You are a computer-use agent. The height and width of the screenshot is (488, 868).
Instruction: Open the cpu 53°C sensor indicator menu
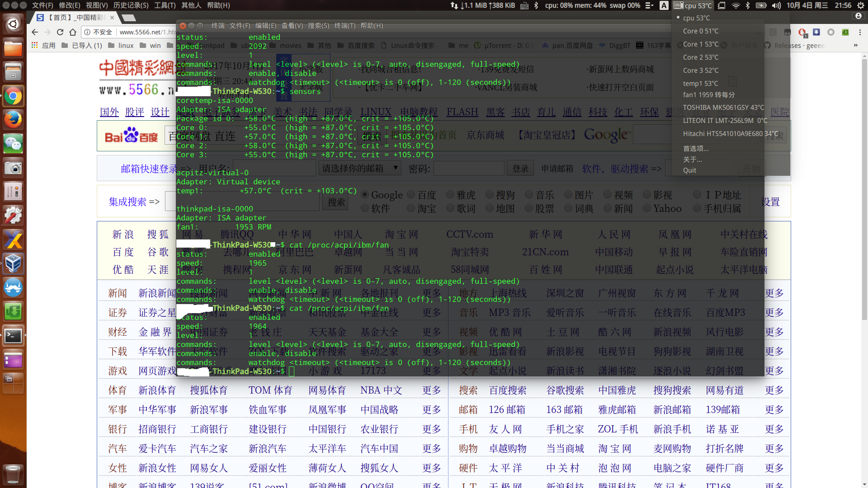(692, 5)
